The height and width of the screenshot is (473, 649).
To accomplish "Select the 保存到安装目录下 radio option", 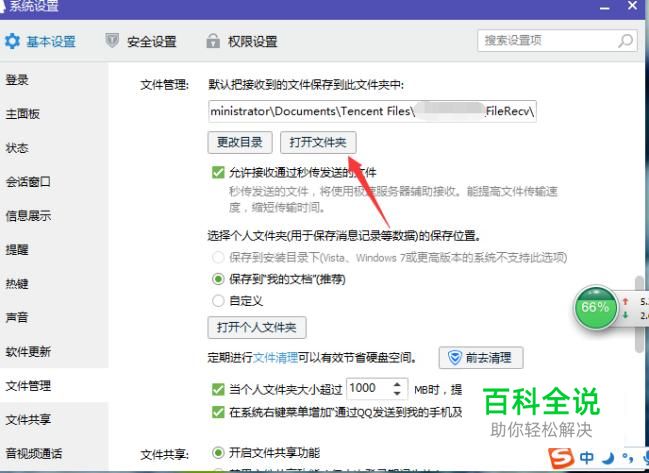I will click(x=218, y=257).
